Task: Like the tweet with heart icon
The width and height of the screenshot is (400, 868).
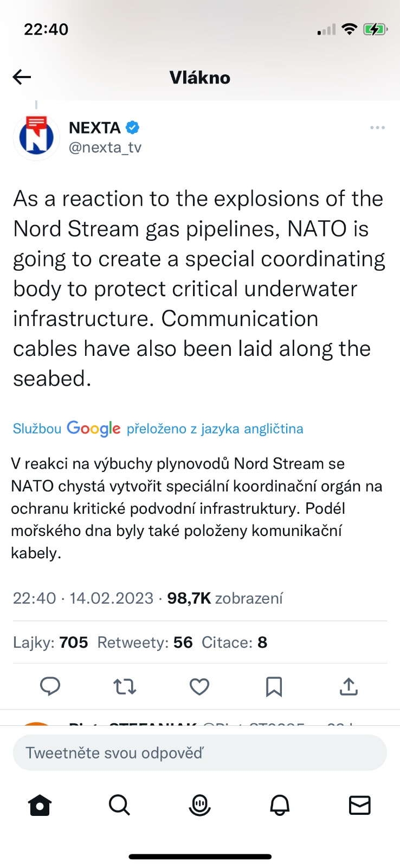Action: pos(199,687)
